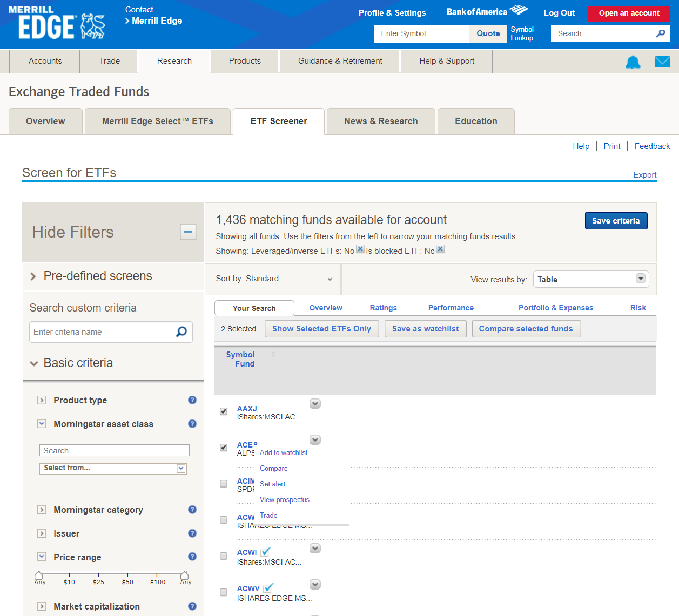Click the Open an account button

(x=629, y=13)
